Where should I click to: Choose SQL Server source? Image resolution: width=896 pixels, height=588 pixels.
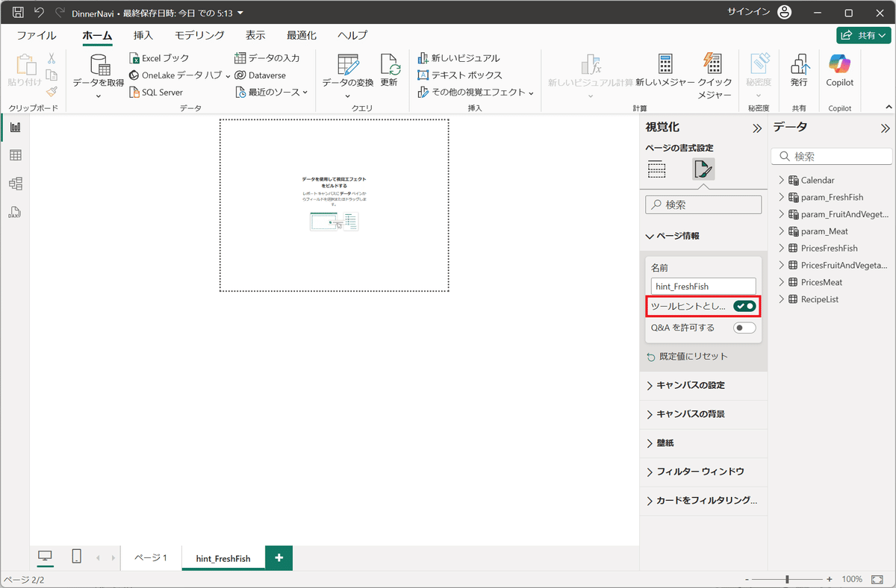(156, 93)
